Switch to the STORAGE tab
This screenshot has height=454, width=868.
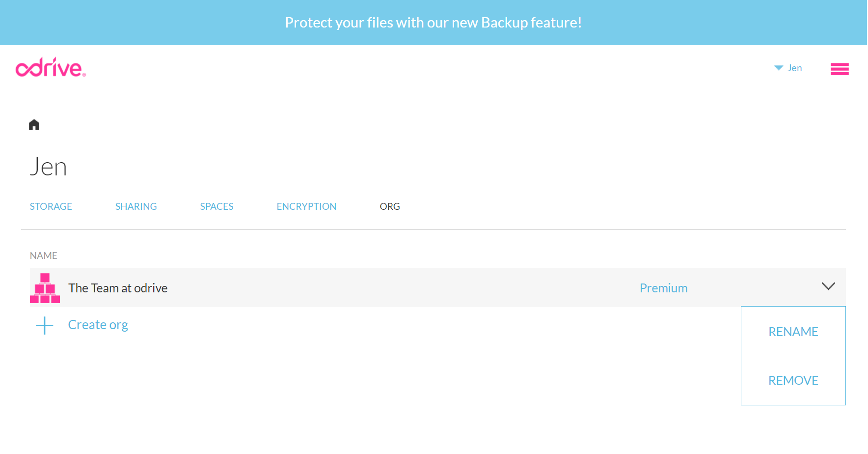pos(51,207)
